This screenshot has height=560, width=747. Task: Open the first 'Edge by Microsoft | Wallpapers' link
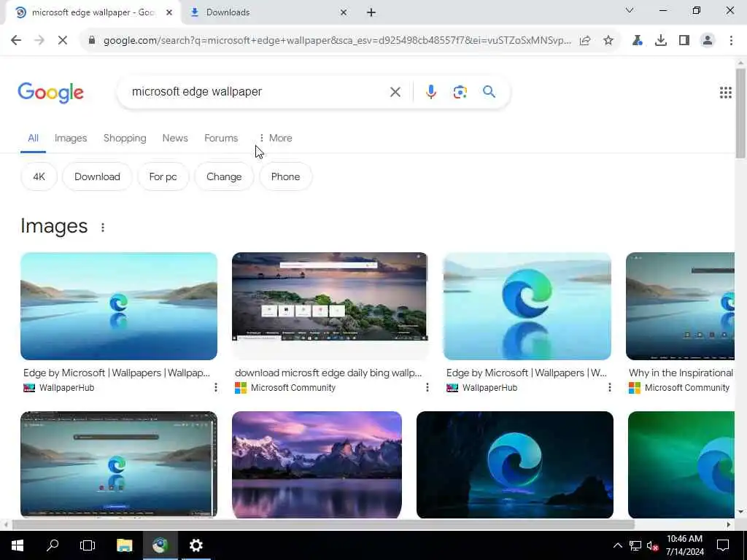(116, 373)
